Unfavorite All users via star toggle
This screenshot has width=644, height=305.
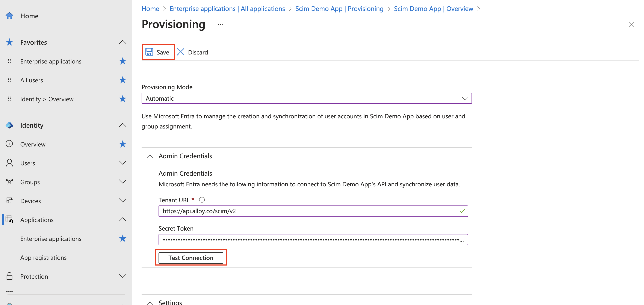tap(122, 80)
